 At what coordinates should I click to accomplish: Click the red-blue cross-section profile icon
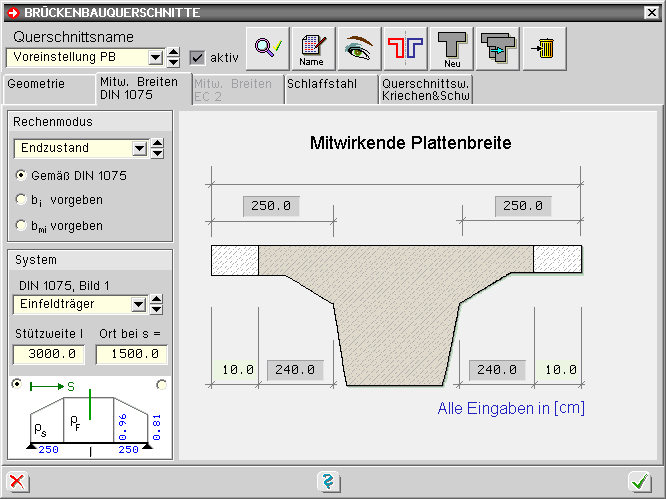point(406,47)
